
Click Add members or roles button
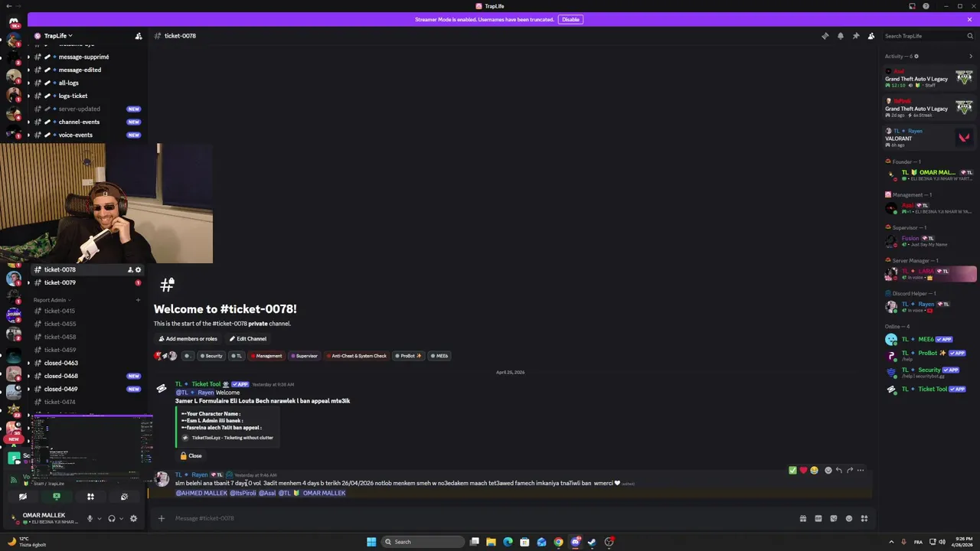(188, 339)
